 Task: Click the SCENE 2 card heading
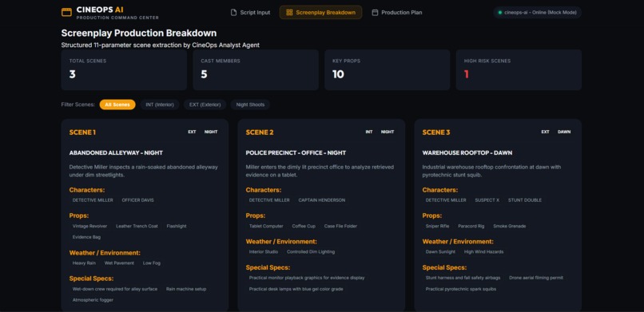pos(260,132)
